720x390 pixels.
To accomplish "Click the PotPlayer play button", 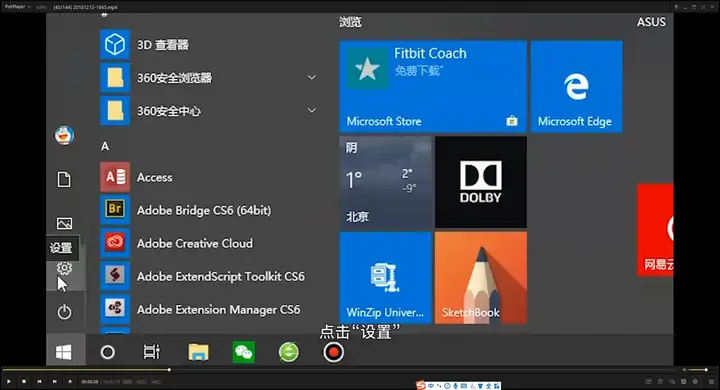I will pyautogui.click(x=9, y=381).
